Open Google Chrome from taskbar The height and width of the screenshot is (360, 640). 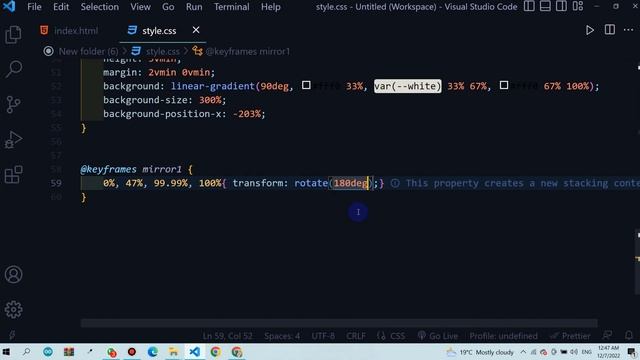[216, 352]
